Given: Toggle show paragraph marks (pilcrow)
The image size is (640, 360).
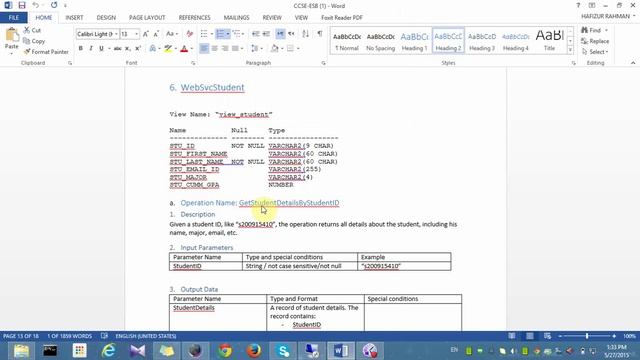Looking at the screenshot, I should 320,34.
